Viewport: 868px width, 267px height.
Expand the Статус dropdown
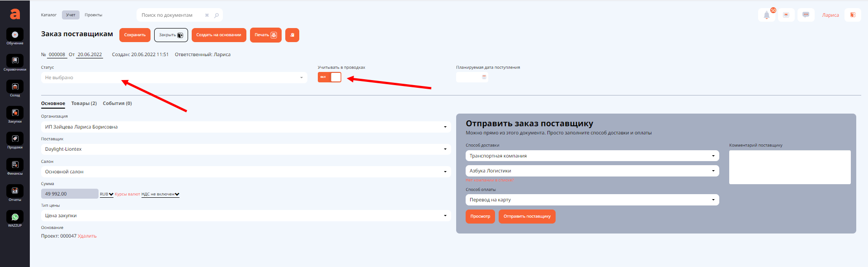174,78
